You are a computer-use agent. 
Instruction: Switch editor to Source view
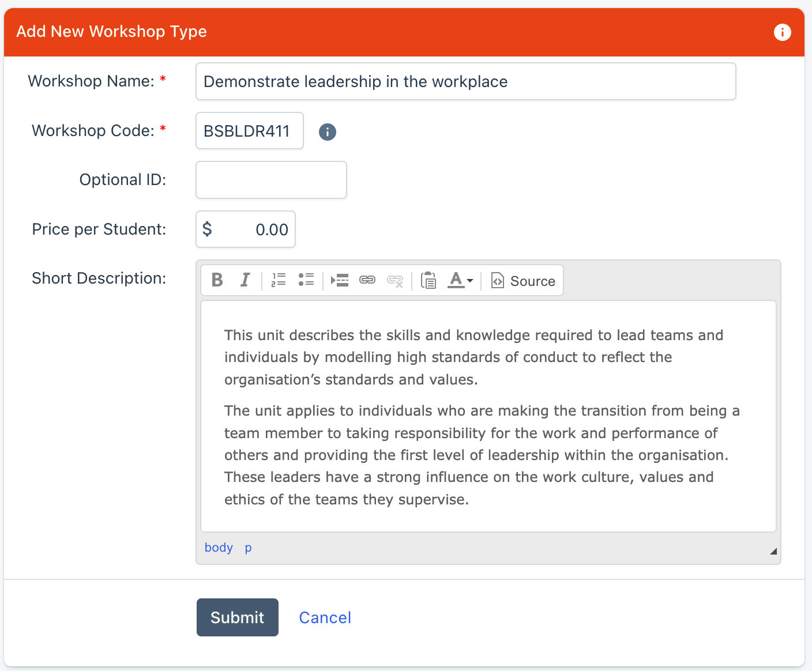[x=523, y=281]
